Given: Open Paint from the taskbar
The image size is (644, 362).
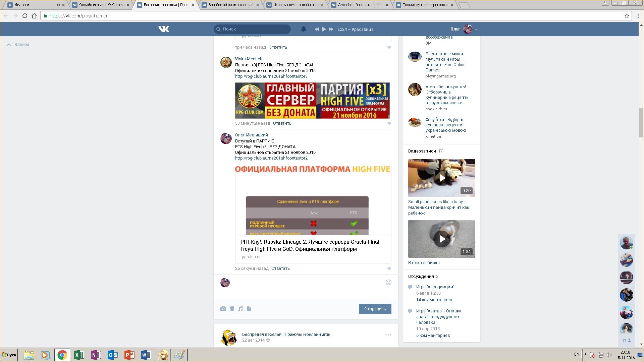Looking at the screenshot, I should [x=179, y=355].
